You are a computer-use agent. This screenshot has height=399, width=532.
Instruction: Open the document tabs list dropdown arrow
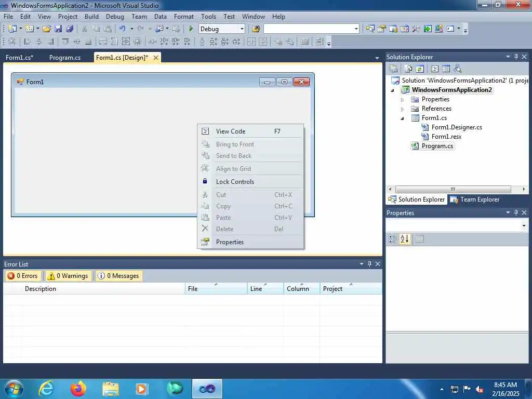377,58
